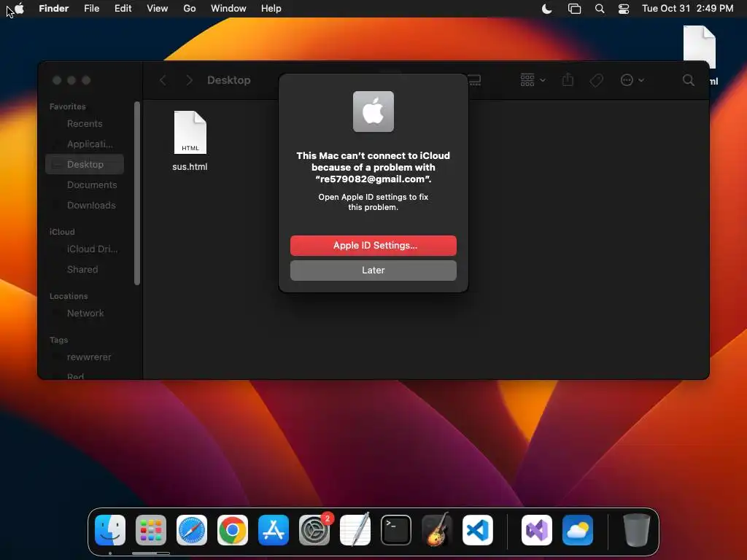Go forward in Finder window
This screenshot has width=747, height=560.
(x=189, y=80)
